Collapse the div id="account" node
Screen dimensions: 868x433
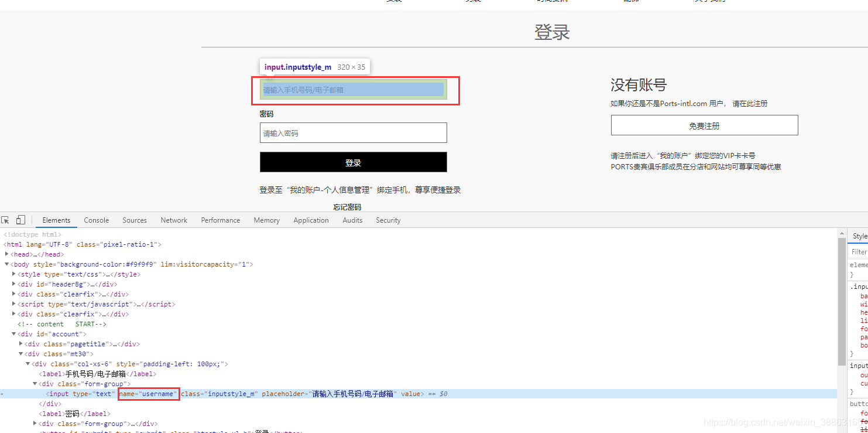[14, 334]
